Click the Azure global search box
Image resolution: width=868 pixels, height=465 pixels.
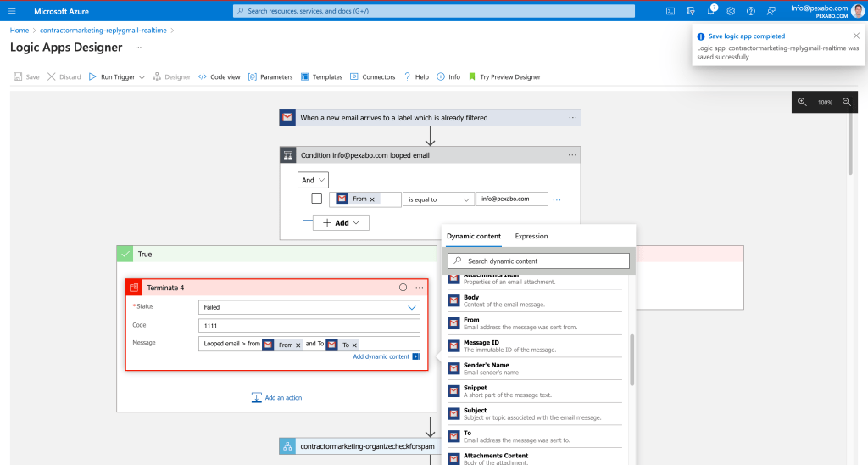433,11
